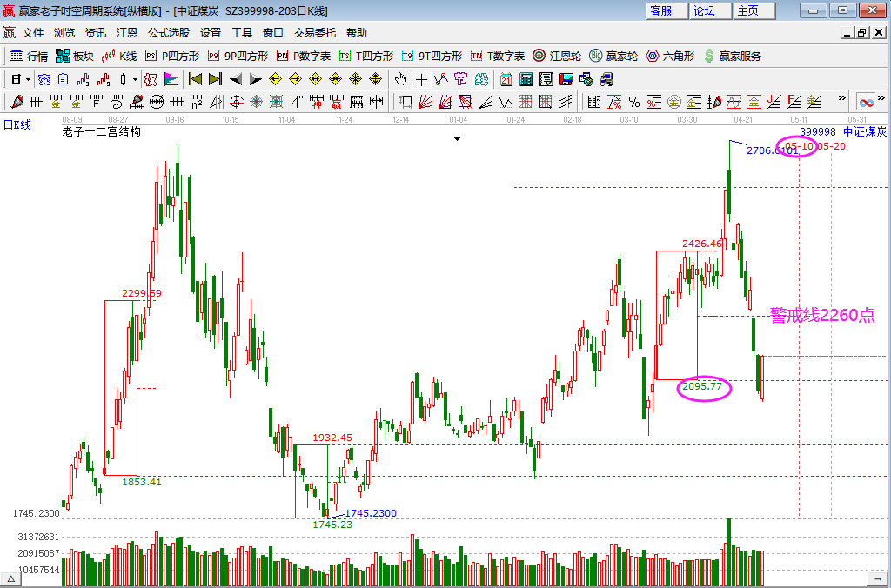Viewport: 891px width, 588px height.
Task: Open the calculator icon
Action: coord(526,79)
